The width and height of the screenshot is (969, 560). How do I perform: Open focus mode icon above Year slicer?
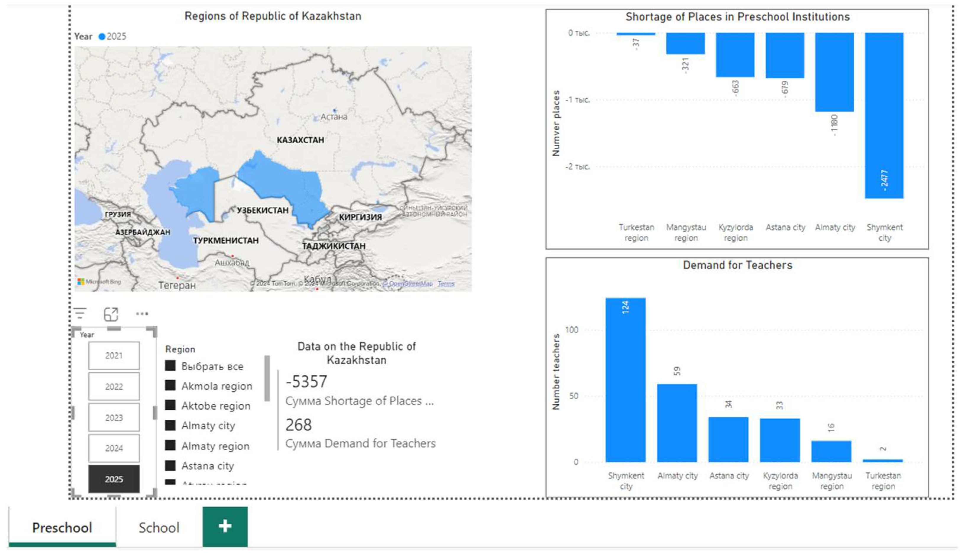[111, 314]
